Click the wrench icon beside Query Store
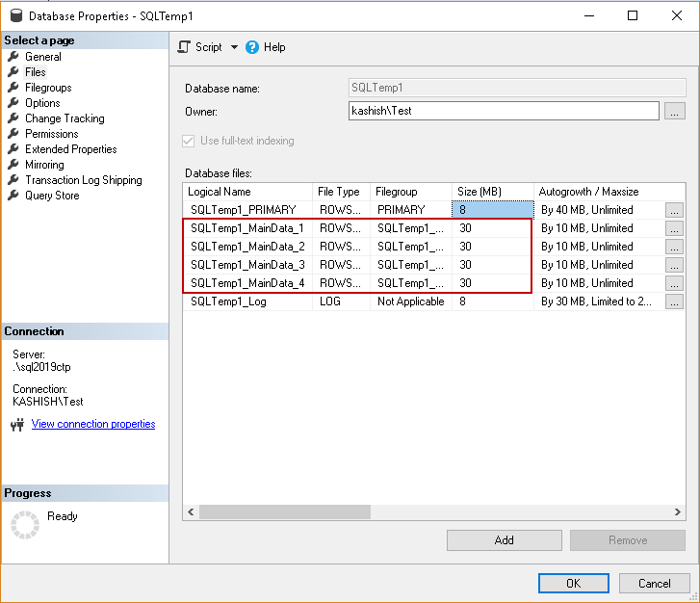 pyautogui.click(x=13, y=195)
